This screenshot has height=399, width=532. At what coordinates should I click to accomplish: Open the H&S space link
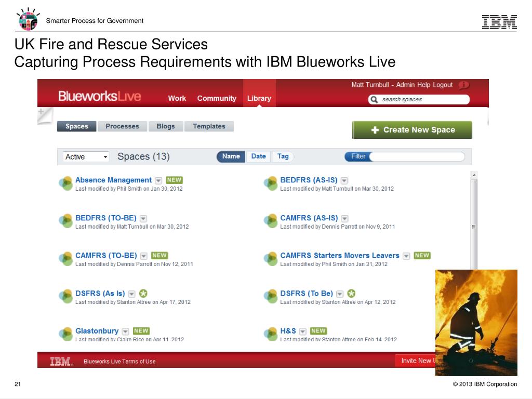288,331
